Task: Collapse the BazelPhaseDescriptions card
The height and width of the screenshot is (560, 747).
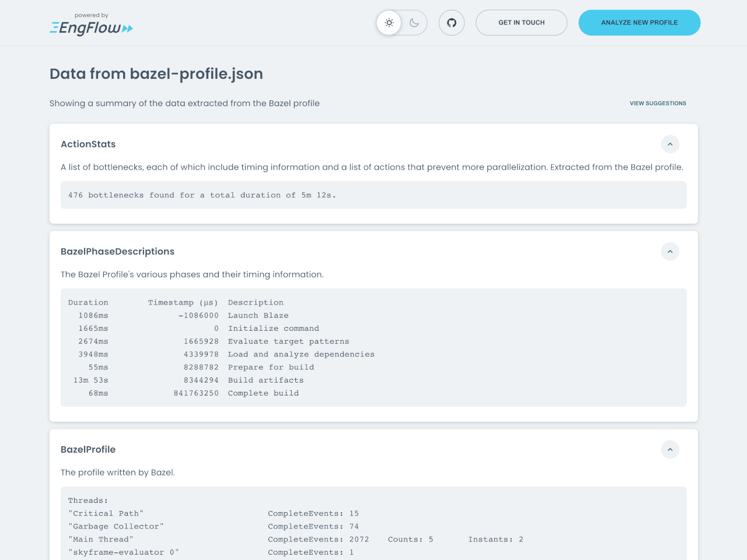Action: click(x=670, y=251)
